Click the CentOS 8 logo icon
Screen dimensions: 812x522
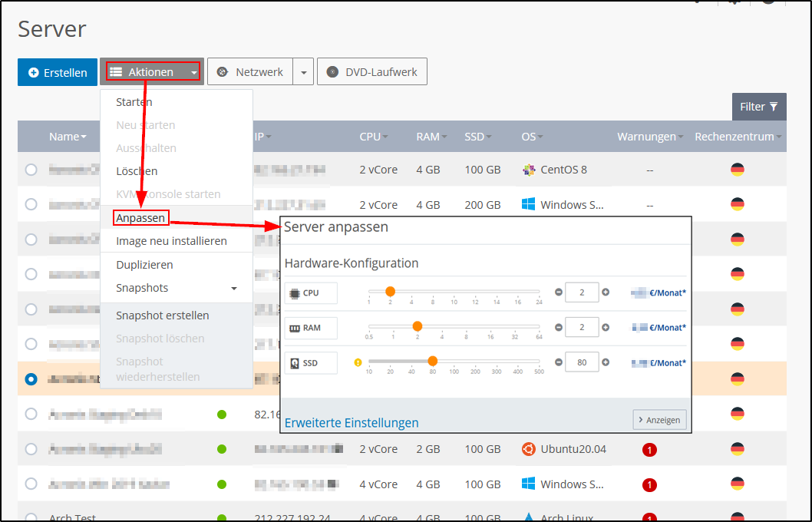pos(527,169)
